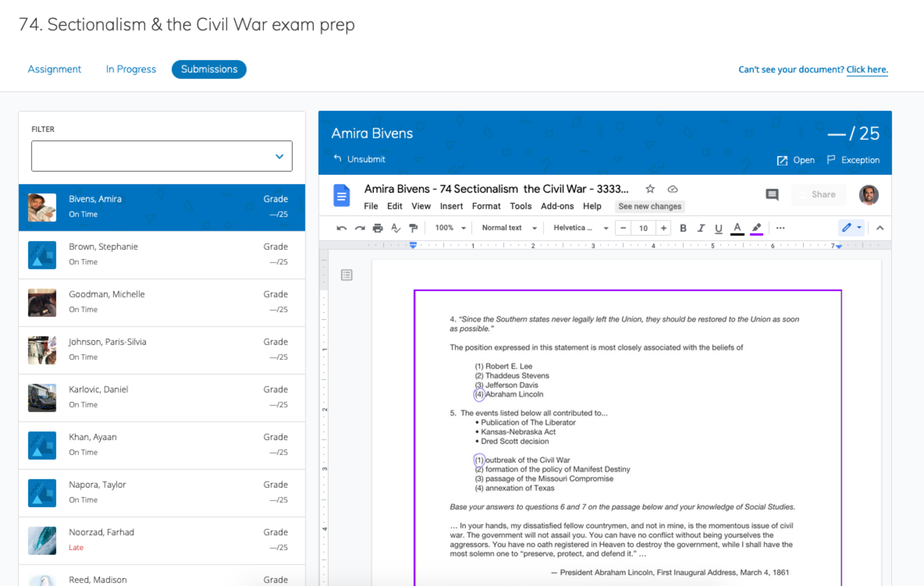Click the paint format roller icon
This screenshot has width=924, height=586.
point(413,228)
